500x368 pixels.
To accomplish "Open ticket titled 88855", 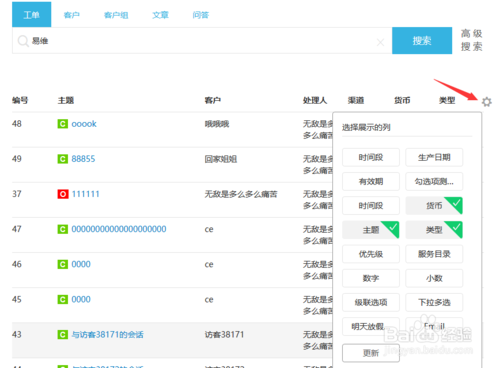I will [83, 159].
